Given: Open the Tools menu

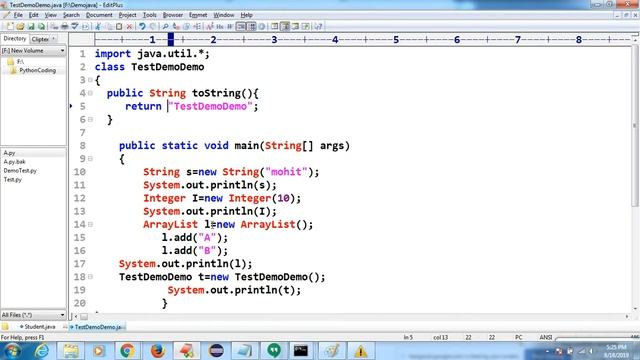Looking at the screenshot, I should point(149,15).
